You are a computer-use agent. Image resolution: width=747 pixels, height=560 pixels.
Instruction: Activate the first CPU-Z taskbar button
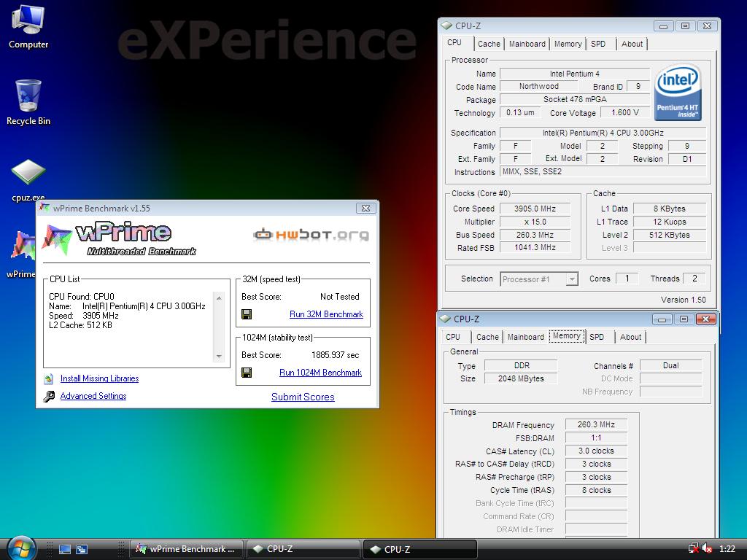[x=303, y=548]
